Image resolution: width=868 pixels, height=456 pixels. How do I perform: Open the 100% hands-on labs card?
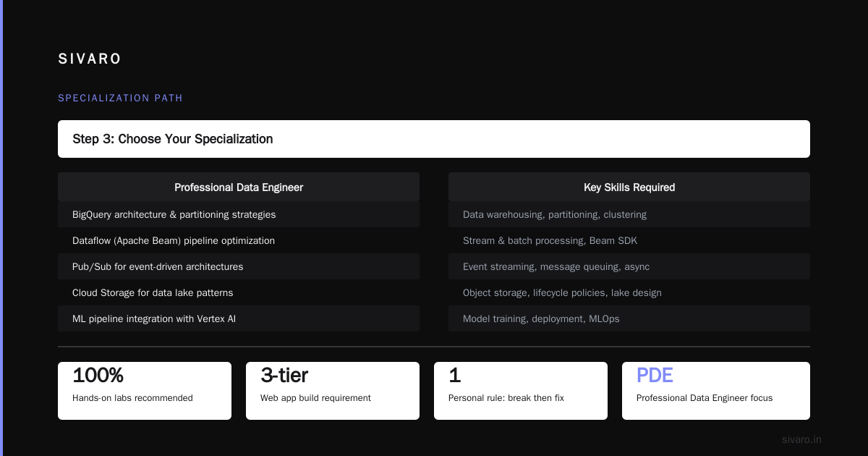[145, 391]
